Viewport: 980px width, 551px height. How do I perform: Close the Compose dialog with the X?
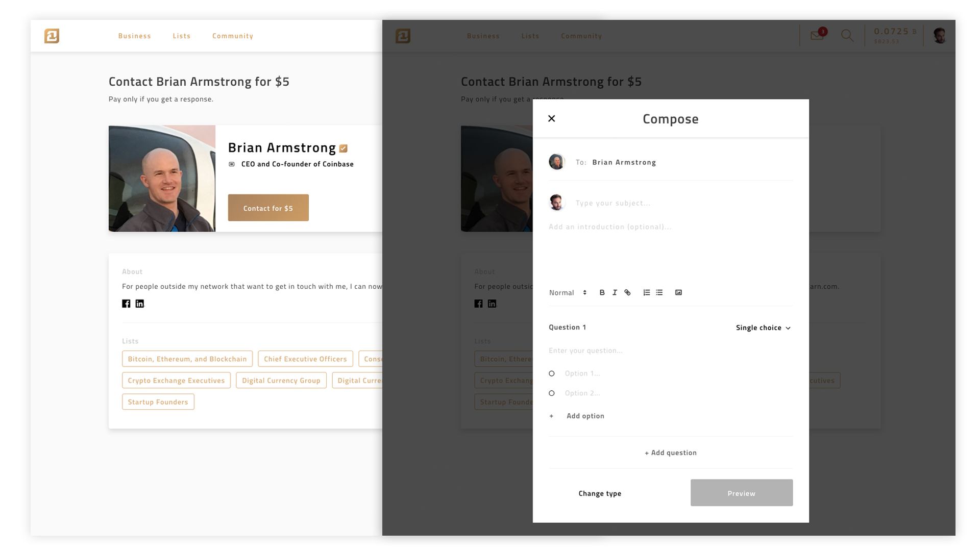[x=551, y=118]
